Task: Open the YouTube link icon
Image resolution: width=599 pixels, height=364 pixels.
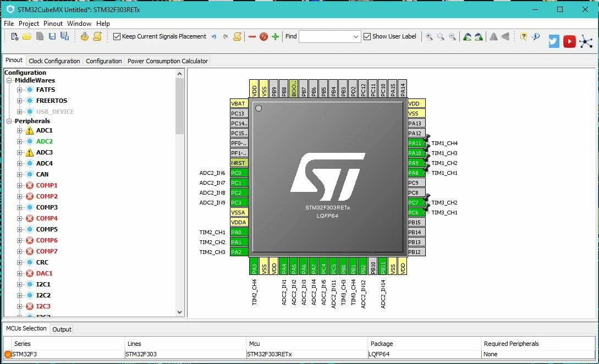Action: [x=569, y=41]
